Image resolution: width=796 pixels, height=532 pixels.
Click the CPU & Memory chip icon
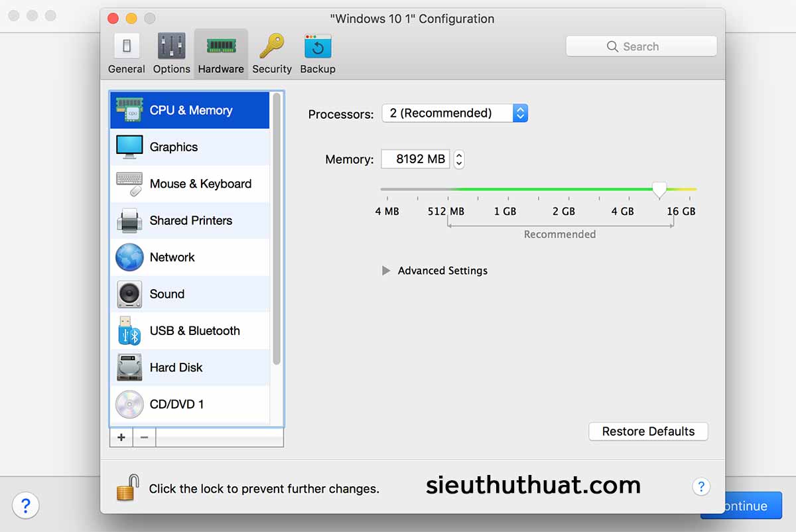(x=129, y=110)
